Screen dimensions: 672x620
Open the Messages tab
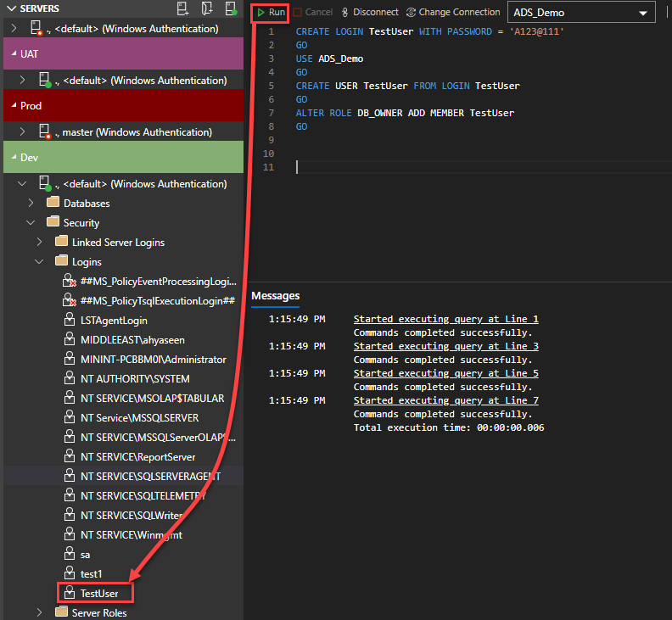pyautogui.click(x=275, y=296)
